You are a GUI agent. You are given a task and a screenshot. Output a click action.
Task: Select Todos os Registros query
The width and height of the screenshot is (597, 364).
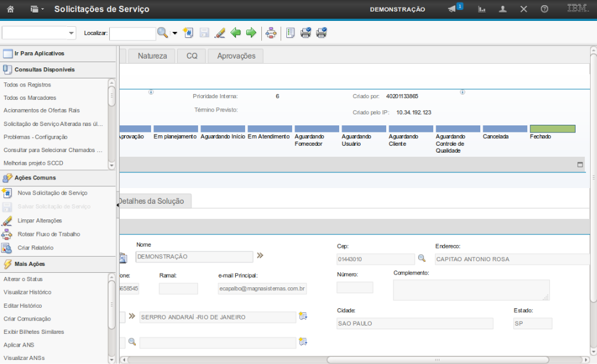point(27,85)
